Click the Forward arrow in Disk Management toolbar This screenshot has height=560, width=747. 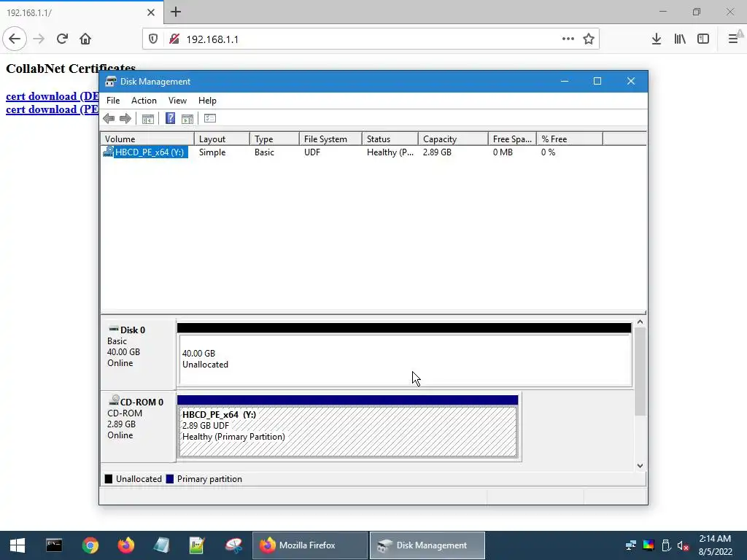click(125, 119)
